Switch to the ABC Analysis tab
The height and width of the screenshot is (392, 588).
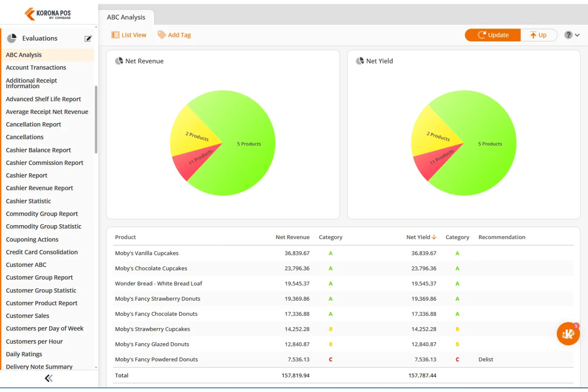126,17
